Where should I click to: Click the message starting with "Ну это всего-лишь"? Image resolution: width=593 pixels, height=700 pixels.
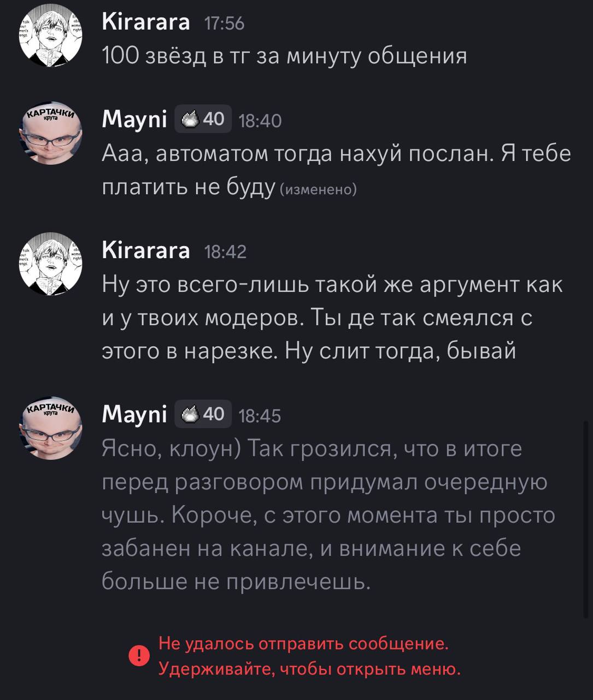tap(328, 318)
